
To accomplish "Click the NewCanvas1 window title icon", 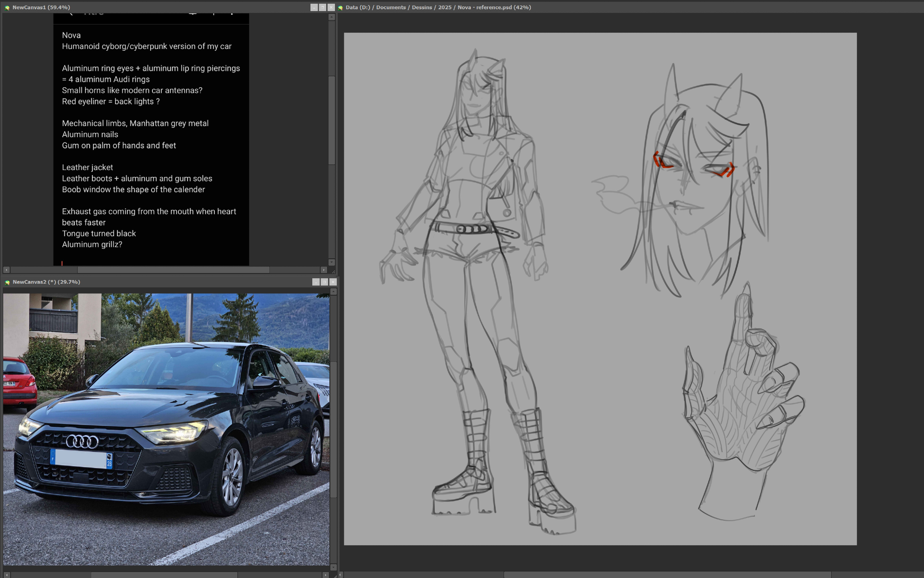I will click(7, 7).
